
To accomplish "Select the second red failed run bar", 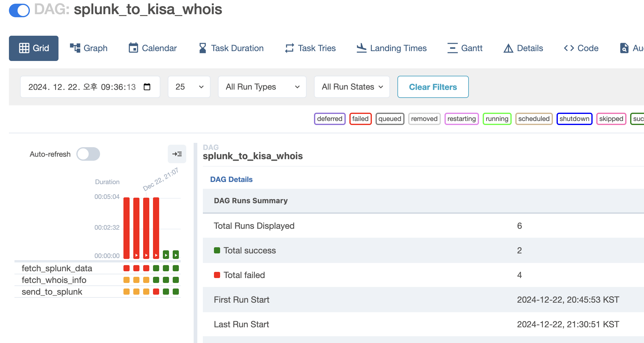I will coord(136,228).
